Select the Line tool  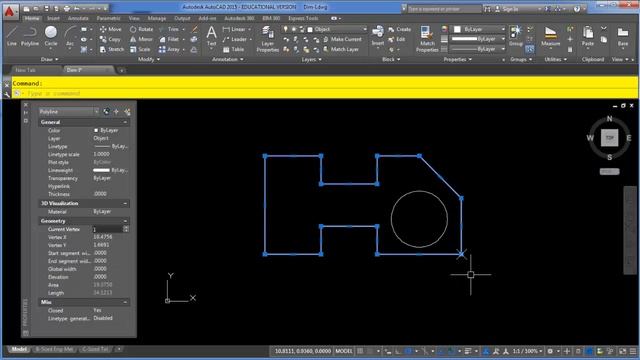click(x=11, y=36)
